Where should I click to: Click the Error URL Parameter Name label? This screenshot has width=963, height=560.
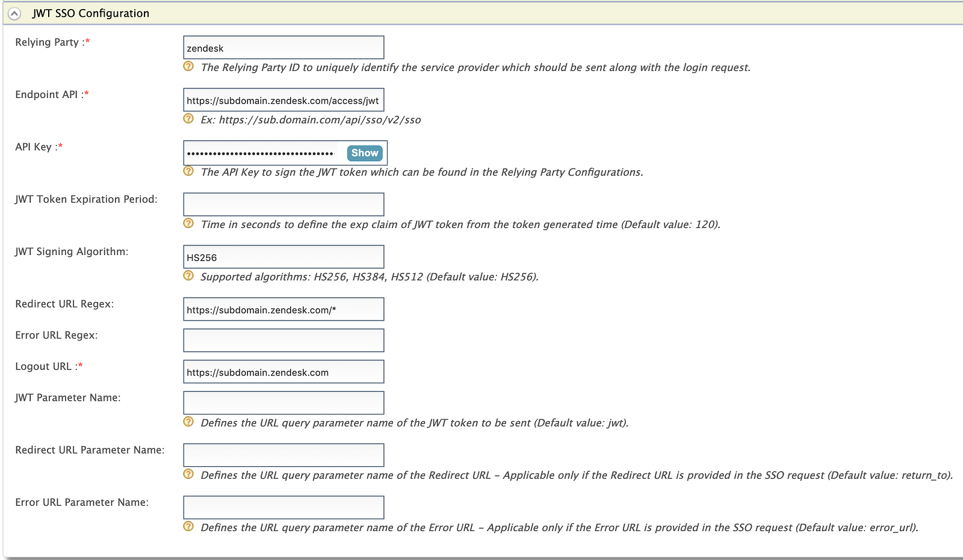coord(82,502)
